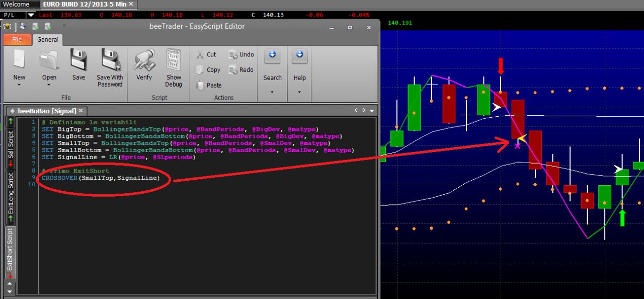The width and height of the screenshot is (644, 299).
Task: Close the beeBoBao [Signal] document tab
Action: [81, 110]
